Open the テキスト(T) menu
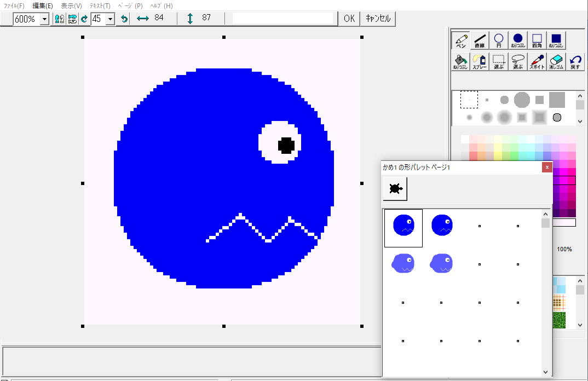The height and width of the screenshot is (381, 588). 100,5
